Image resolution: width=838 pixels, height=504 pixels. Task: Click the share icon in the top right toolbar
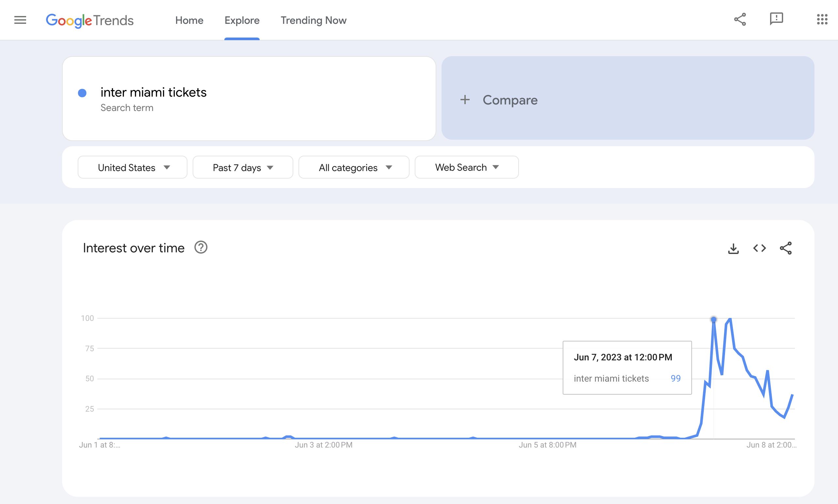tap(740, 19)
